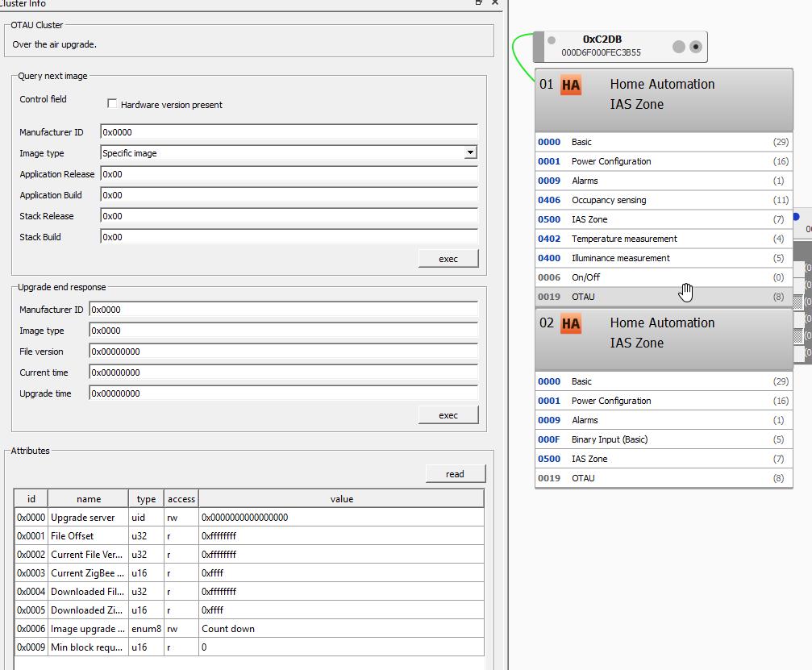Click the Count down value cell

342,629
